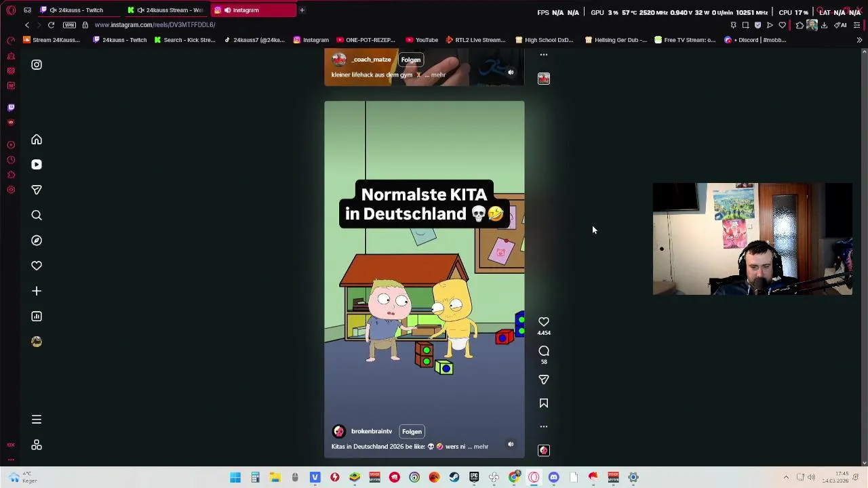Open Discord from the taskbar
The image size is (868, 488).
(x=554, y=477)
